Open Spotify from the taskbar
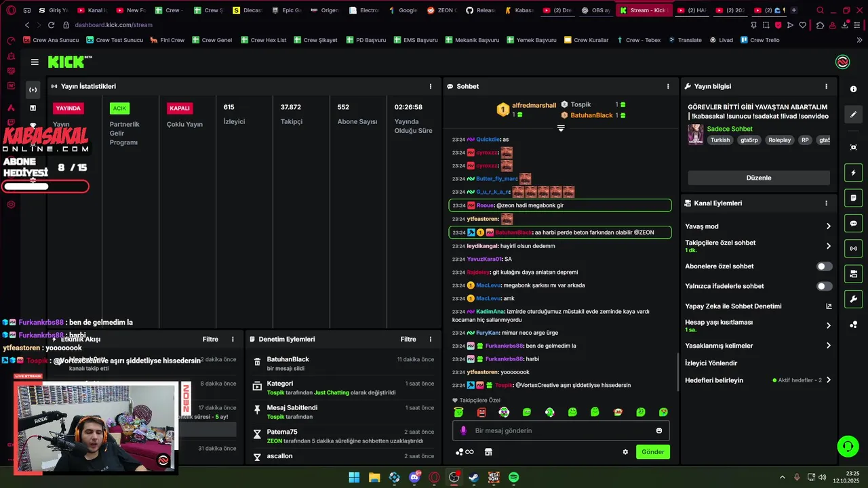The image size is (868, 488). coord(514,478)
